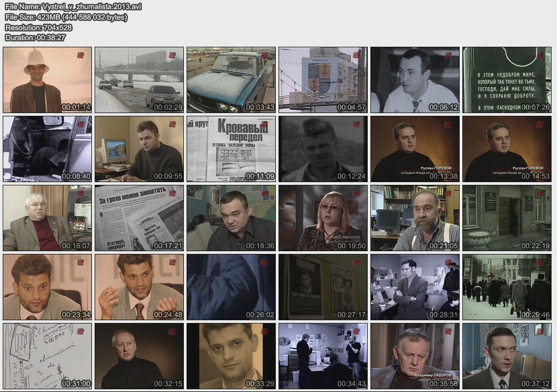
Task: Open the wall posters frame at 00:27:17
Action: [323, 287]
